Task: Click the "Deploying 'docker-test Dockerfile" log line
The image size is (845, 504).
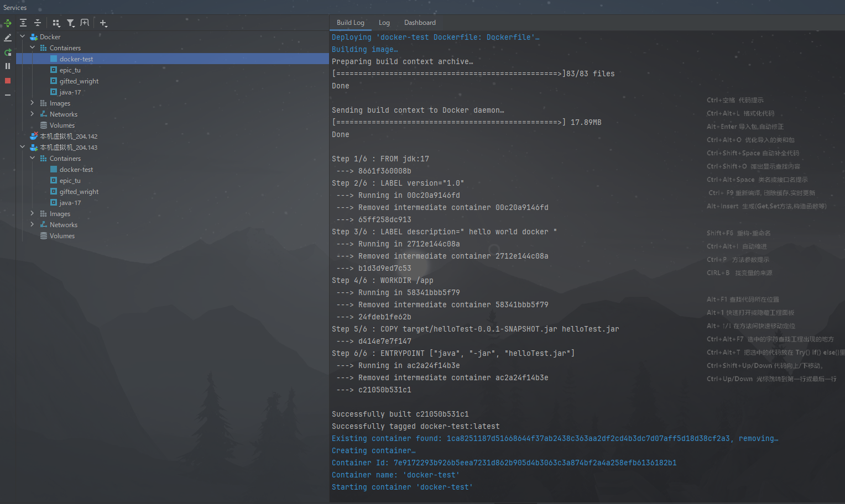Action: point(436,37)
